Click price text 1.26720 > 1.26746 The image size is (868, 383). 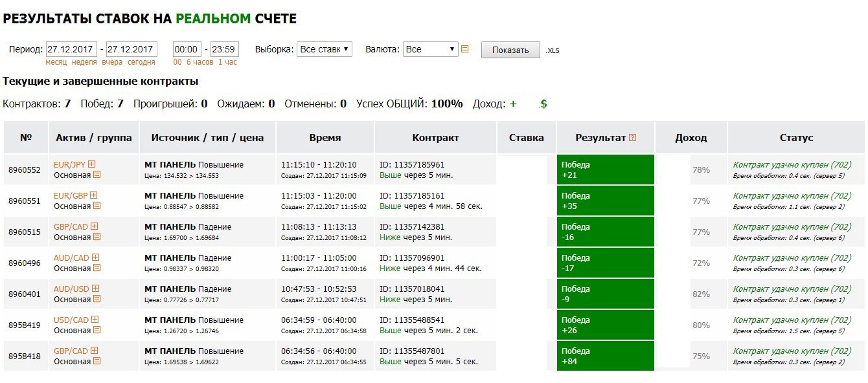click(x=181, y=331)
